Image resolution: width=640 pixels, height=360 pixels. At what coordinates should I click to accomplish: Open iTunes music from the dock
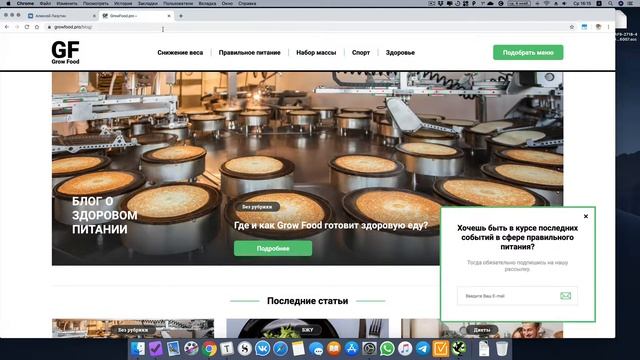click(x=405, y=349)
